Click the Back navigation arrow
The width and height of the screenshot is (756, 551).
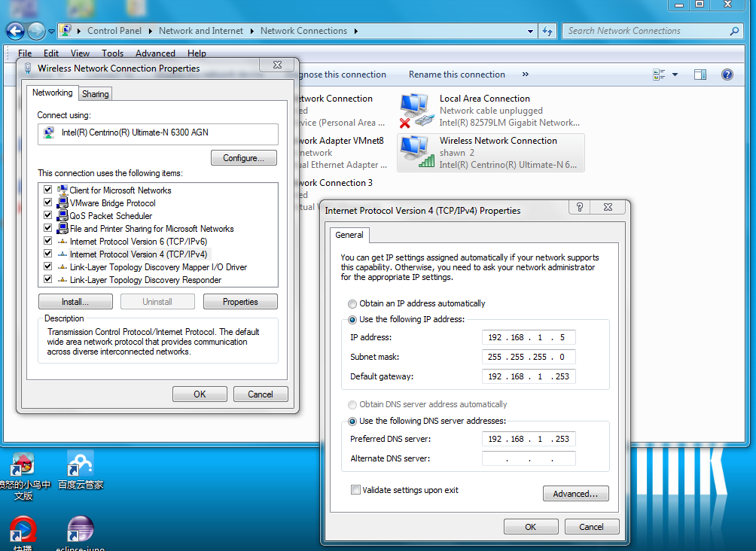point(15,32)
